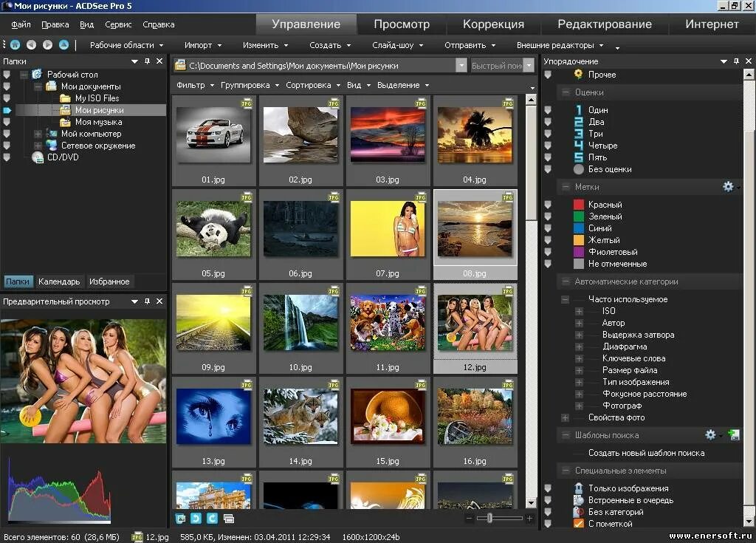Screen dimensions: 756x543
Task: Expand the ISO auto category
Action: [x=579, y=311]
